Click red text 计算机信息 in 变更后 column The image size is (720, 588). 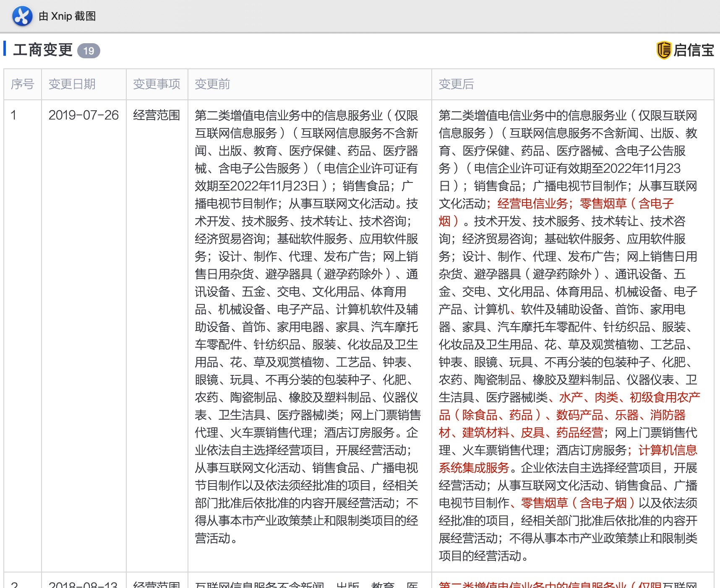click(x=667, y=450)
